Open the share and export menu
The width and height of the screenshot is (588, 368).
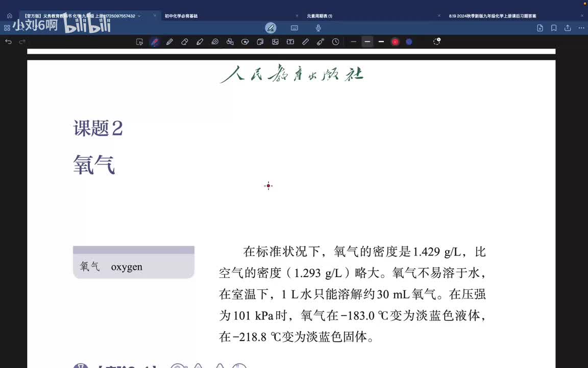[568, 28]
